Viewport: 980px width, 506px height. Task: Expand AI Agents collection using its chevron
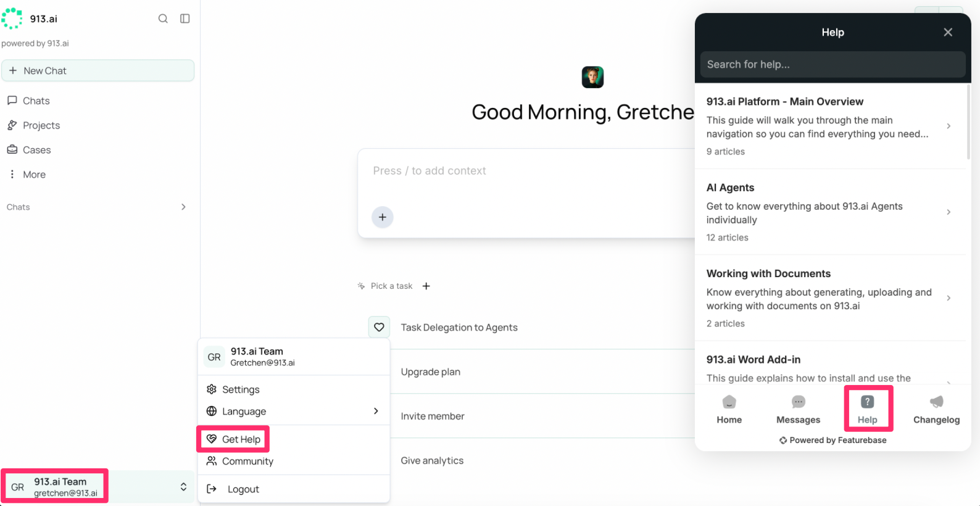point(949,212)
